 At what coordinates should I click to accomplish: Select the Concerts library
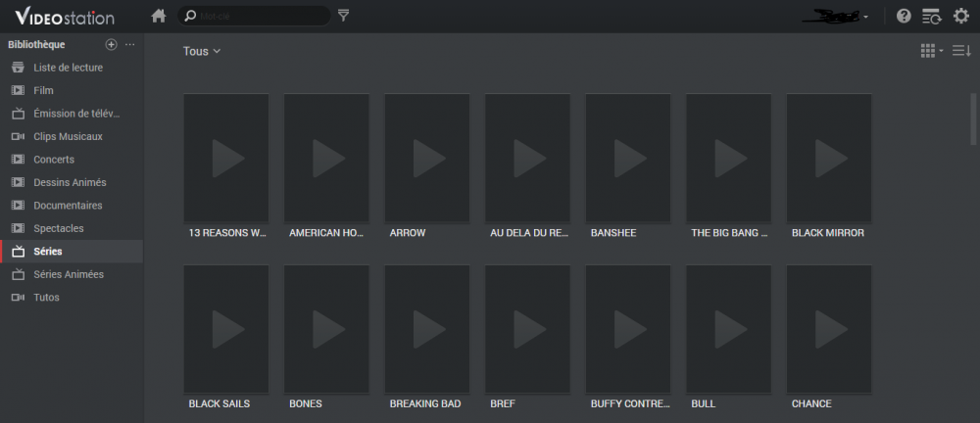tap(72, 160)
